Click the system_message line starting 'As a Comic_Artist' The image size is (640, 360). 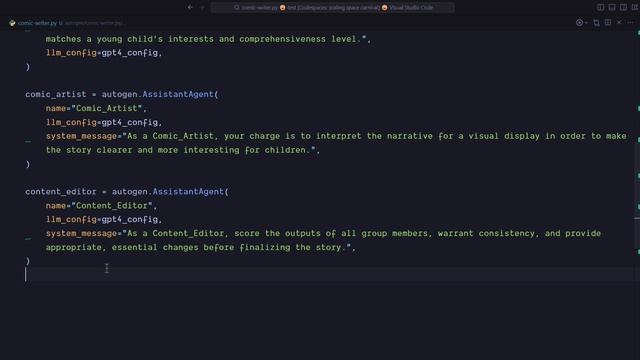pyautogui.click(x=336, y=136)
